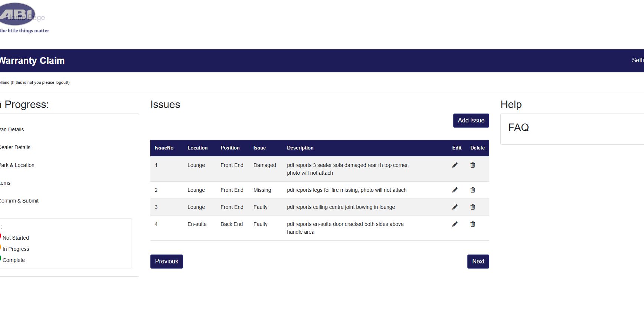Open Van Details step
Screen dimensions: 644x335
[12, 129]
